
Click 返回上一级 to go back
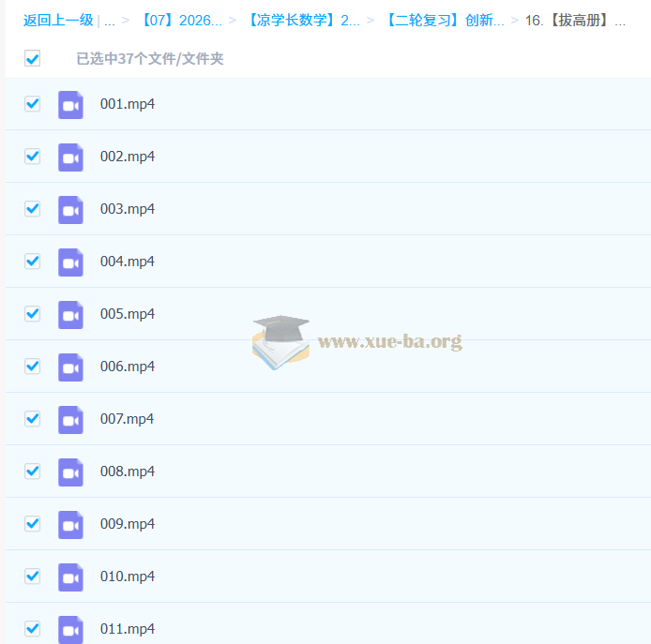[58, 21]
